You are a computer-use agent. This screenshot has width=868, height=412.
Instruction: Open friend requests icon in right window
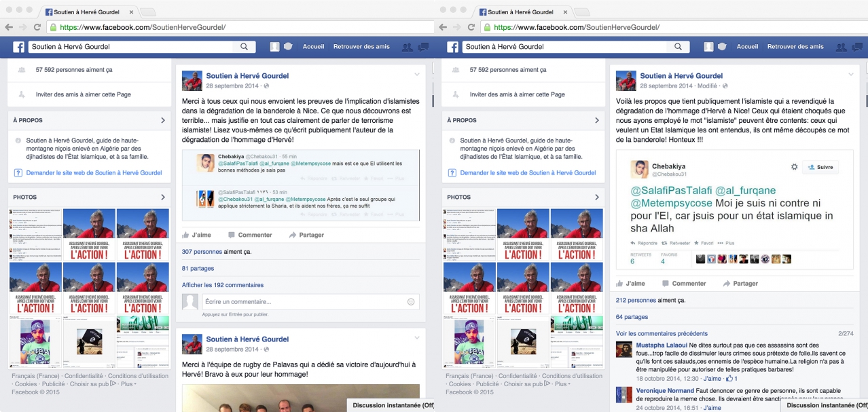click(x=842, y=47)
